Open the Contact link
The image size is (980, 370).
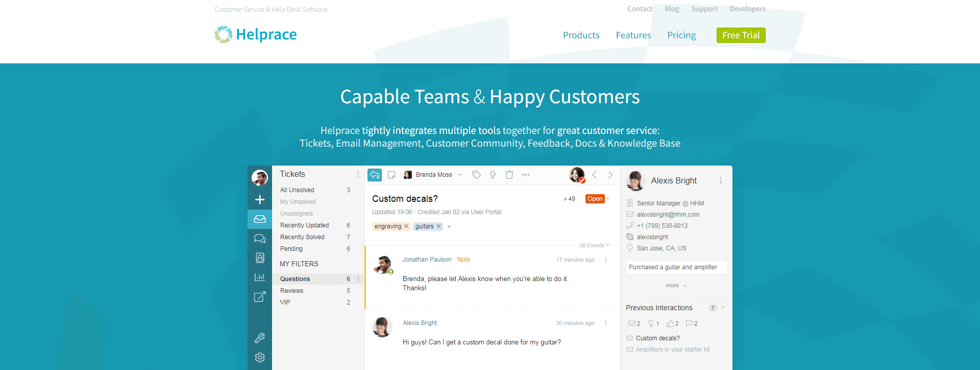640,9
